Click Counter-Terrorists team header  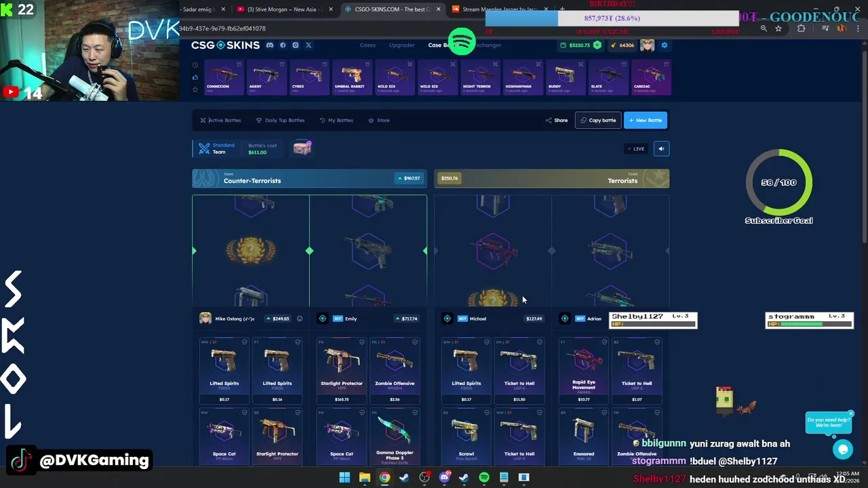[309, 178]
